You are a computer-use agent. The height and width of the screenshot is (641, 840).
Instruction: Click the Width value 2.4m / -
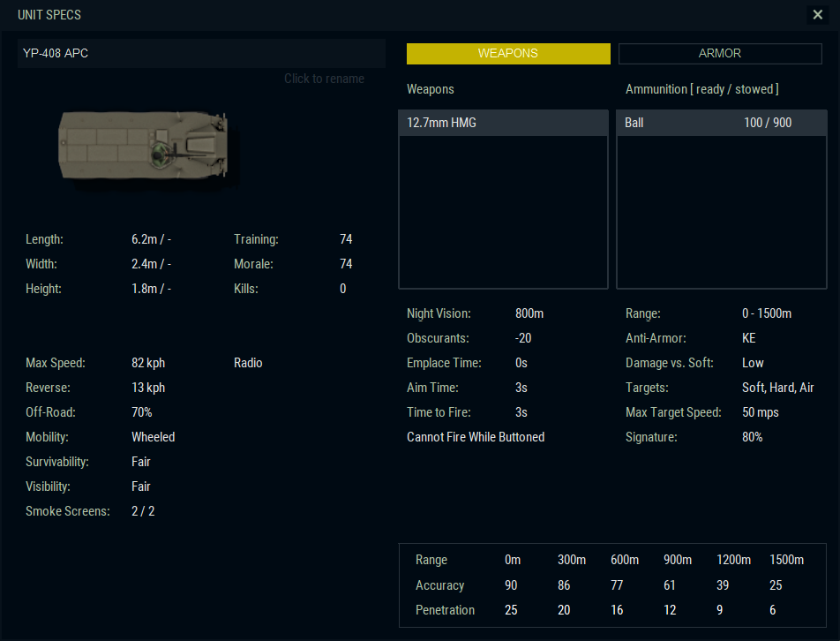[x=151, y=264]
